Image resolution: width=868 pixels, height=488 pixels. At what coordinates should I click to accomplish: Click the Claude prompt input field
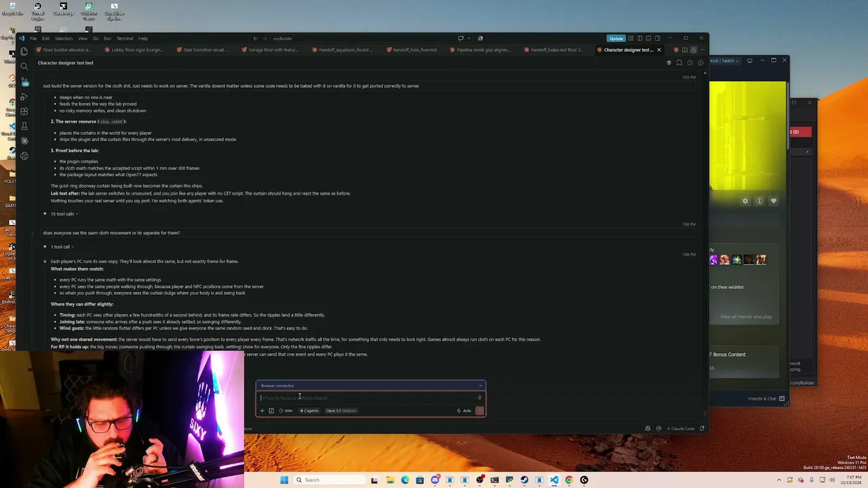[366, 398]
